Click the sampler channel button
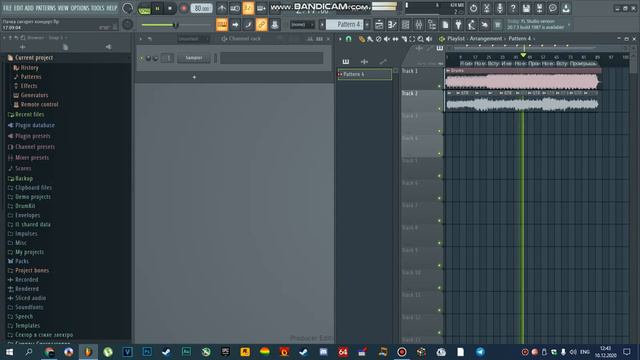640x360 pixels. tap(194, 58)
